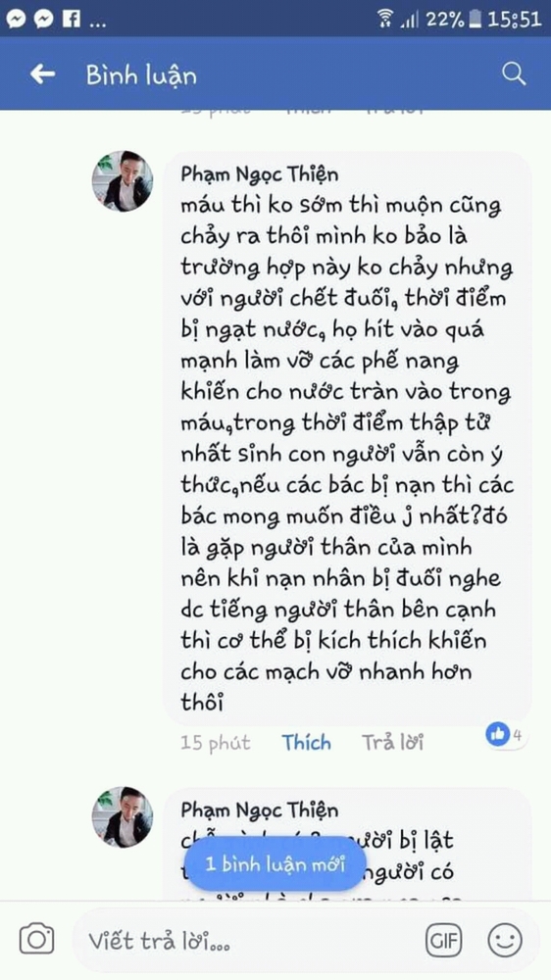This screenshot has width=551, height=980.
Task: Tap the name Phạm Ngọc Thiện on second comment
Action: pos(260,810)
